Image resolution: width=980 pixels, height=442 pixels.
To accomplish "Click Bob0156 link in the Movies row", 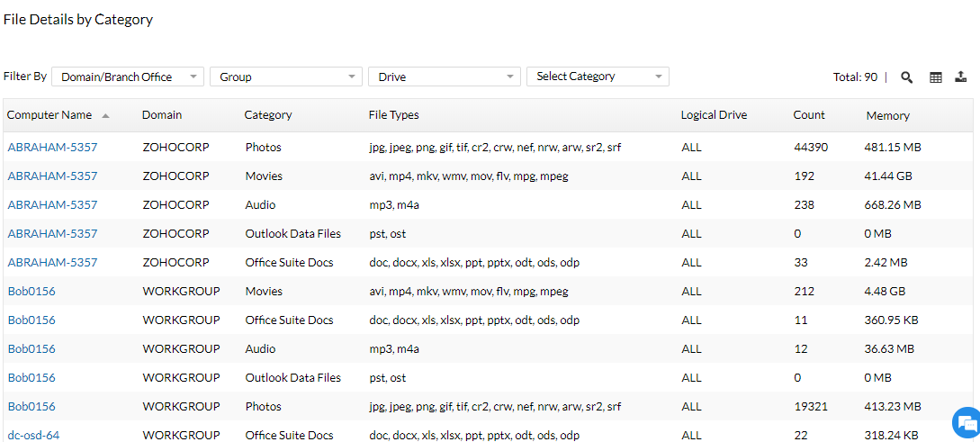I will (x=31, y=291).
